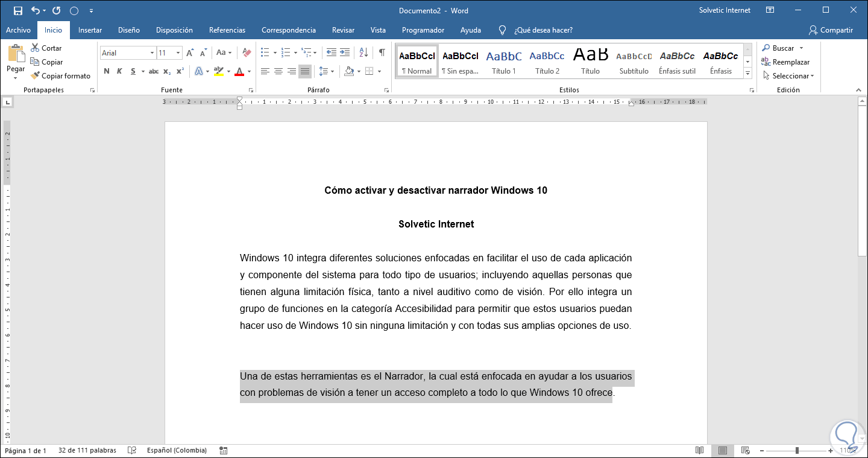Apply paragraph shading with the paint bucket
The height and width of the screenshot is (458, 868).
tap(349, 71)
